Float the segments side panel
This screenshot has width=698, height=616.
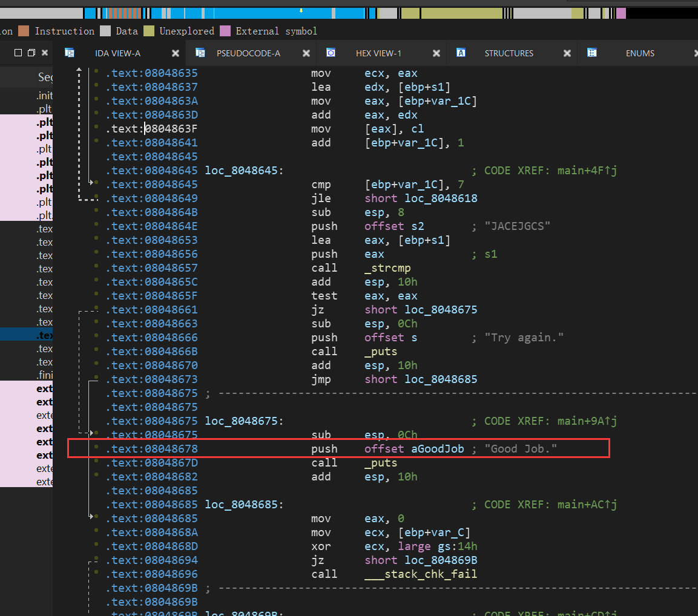(31, 53)
